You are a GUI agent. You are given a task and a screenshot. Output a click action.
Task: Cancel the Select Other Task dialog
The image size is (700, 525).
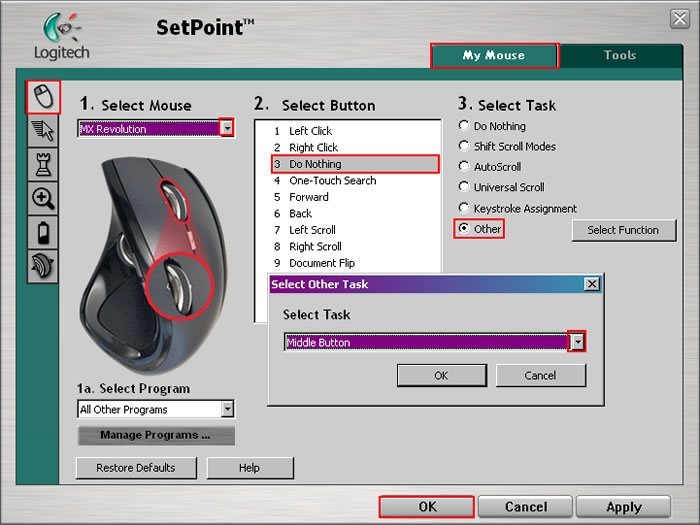(x=540, y=375)
